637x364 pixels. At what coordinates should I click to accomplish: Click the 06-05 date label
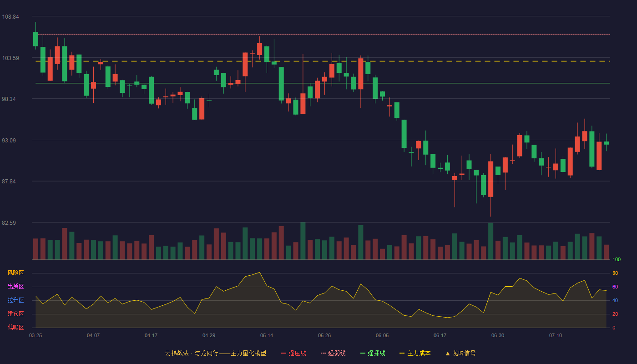(x=382, y=335)
